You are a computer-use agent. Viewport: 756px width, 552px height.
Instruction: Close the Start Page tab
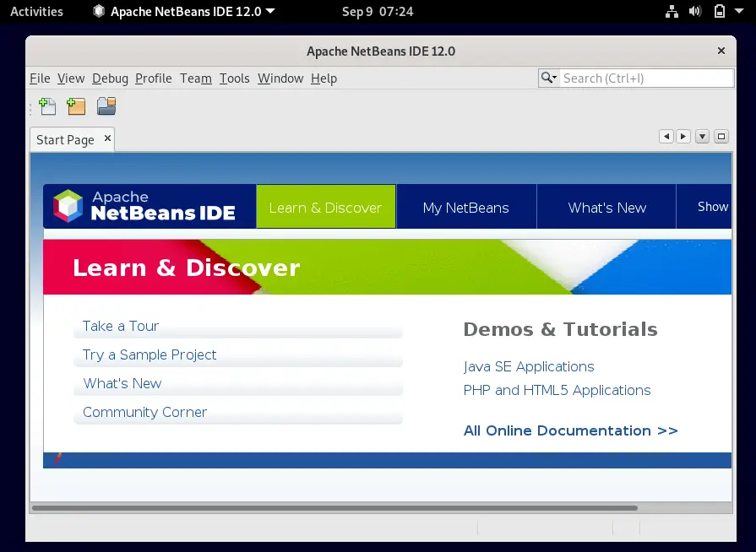click(107, 138)
